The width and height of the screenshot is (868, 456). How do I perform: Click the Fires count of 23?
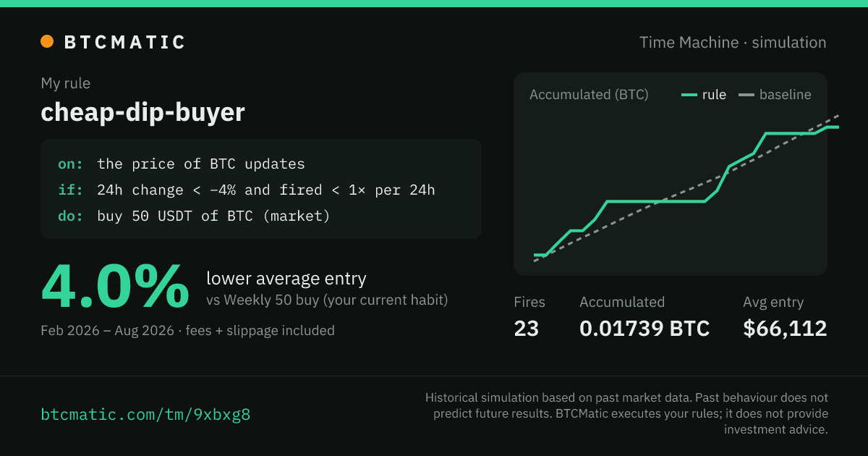coord(527,328)
